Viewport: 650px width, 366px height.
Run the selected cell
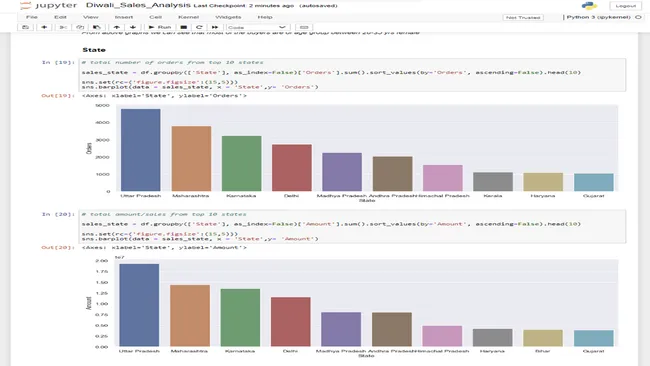(160, 27)
